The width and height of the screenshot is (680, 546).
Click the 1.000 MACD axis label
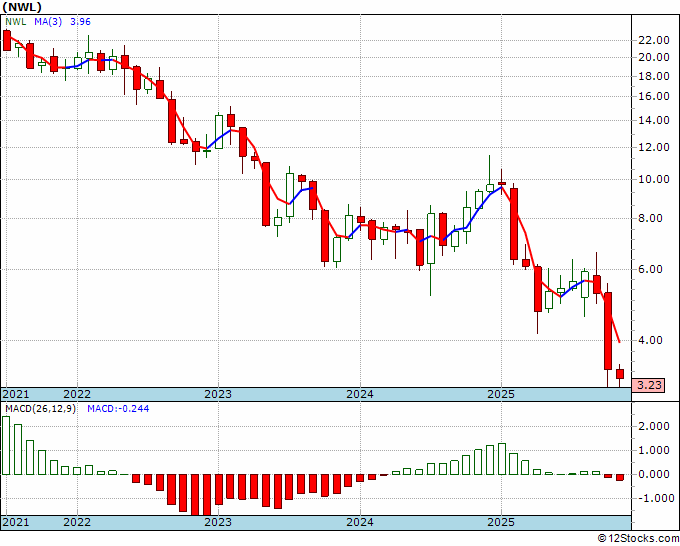(654, 451)
